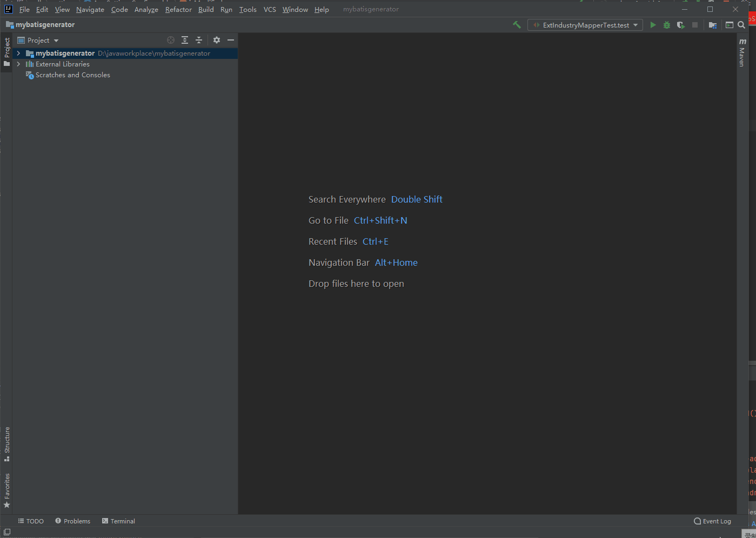Expand the External Libraries node arrow
The width and height of the screenshot is (756, 538).
(x=19, y=64)
